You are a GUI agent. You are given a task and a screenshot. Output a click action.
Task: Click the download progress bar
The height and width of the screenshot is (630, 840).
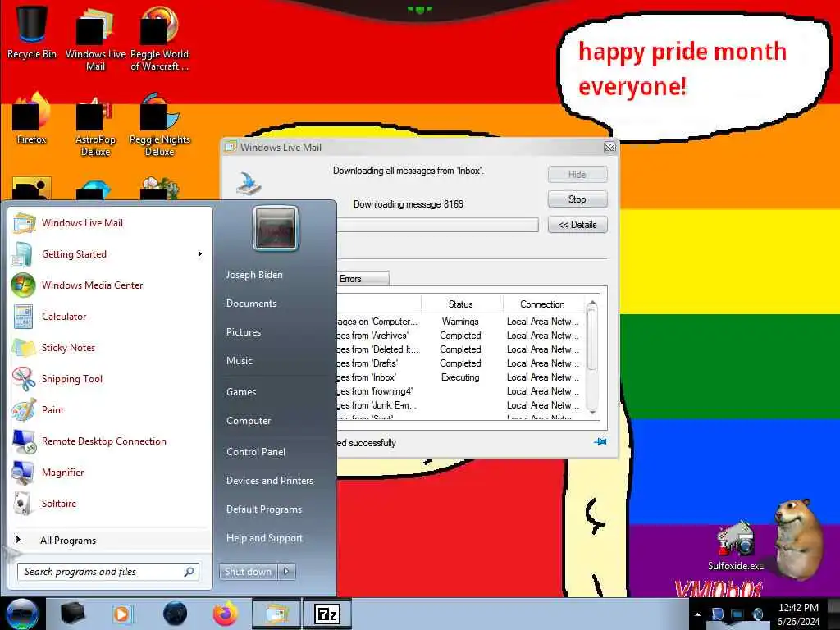pyautogui.click(x=437, y=225)
